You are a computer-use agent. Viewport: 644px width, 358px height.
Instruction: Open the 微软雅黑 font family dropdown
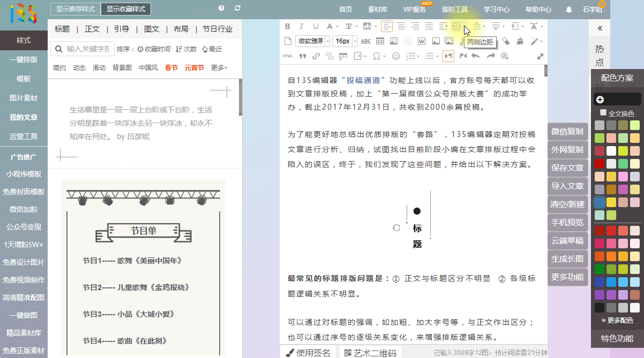tap(313, 41)
